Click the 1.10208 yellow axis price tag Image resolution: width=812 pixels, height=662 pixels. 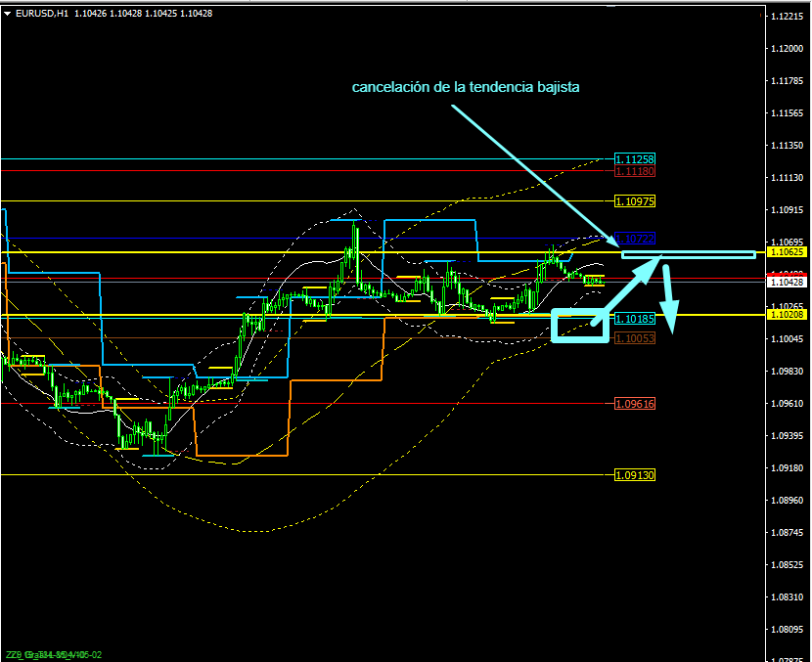[787, 314]
